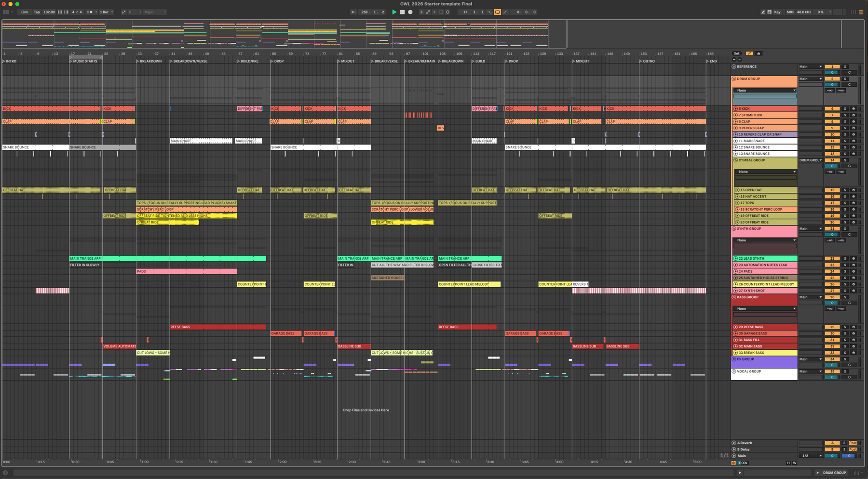The height and width of the screenshot is (479, 868).
Task: Adjust REFERENCE track volume slider
Action: (832, 73)
